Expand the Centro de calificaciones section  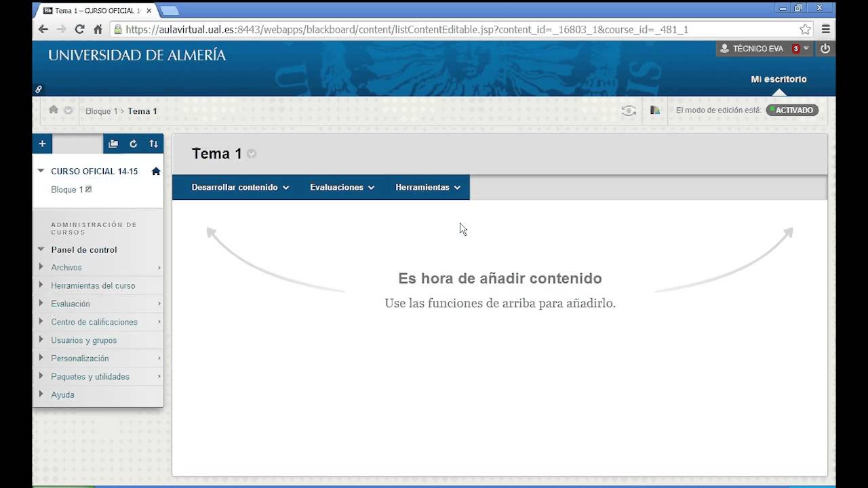(x=41, y=322)
